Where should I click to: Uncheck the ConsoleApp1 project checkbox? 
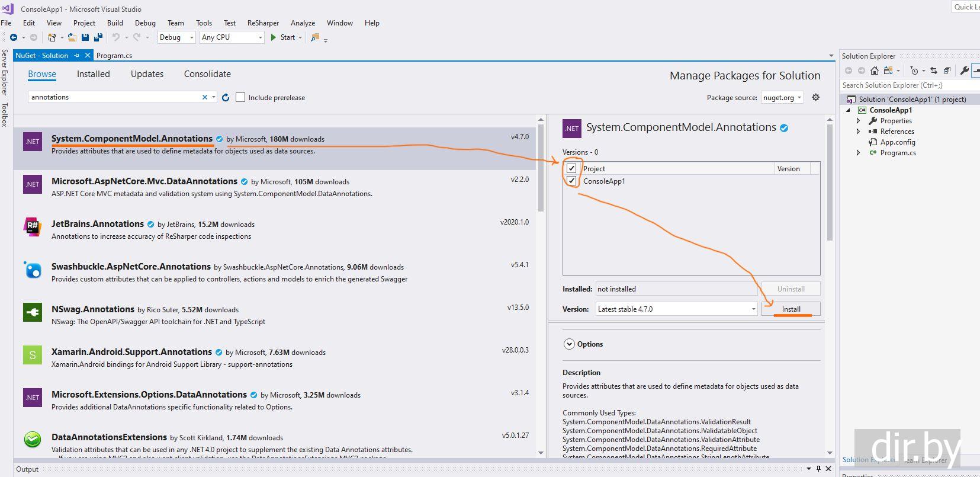[x=571, y=181]
